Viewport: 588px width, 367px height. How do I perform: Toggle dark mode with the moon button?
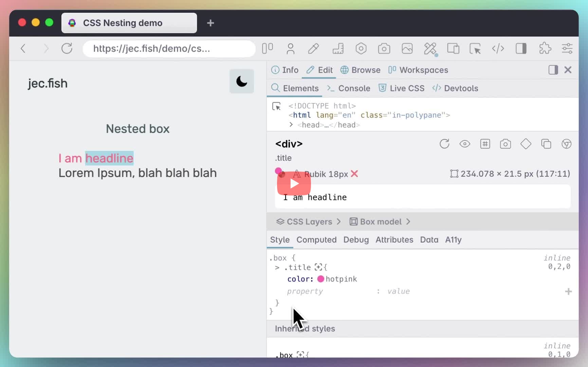coord(242,81)
